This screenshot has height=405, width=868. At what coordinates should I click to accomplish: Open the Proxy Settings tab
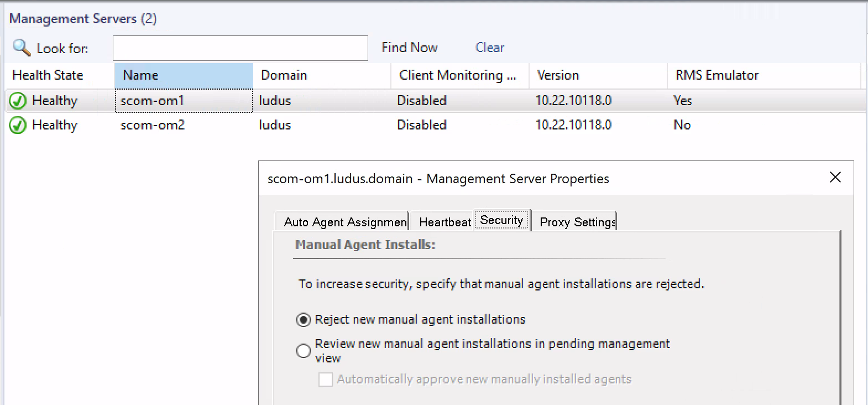coord(576,222)
